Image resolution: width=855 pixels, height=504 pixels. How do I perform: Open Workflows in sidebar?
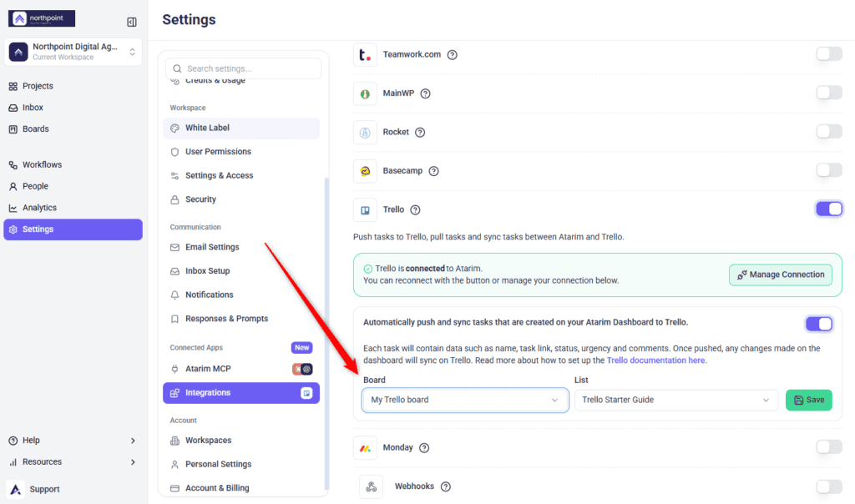coord(73,164)
